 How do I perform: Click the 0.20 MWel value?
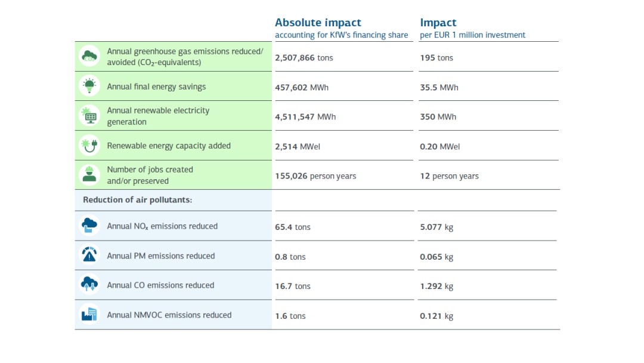coord(438,146)
